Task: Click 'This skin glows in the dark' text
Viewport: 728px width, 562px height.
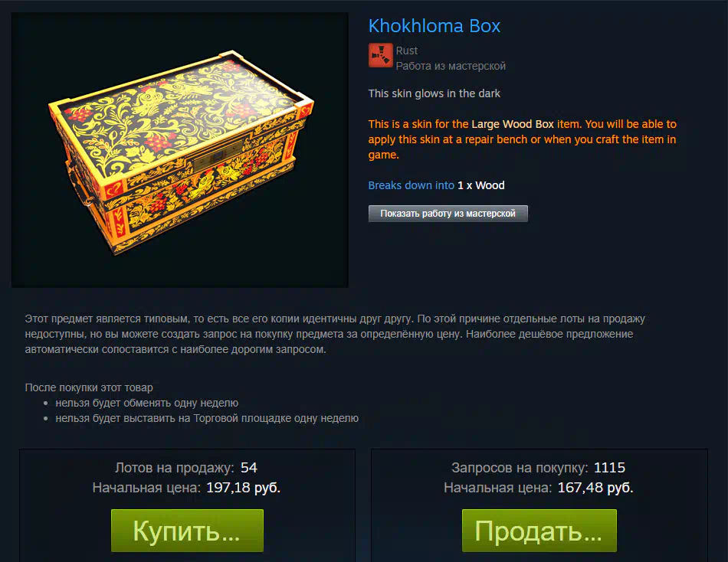Action: point(434,93)
